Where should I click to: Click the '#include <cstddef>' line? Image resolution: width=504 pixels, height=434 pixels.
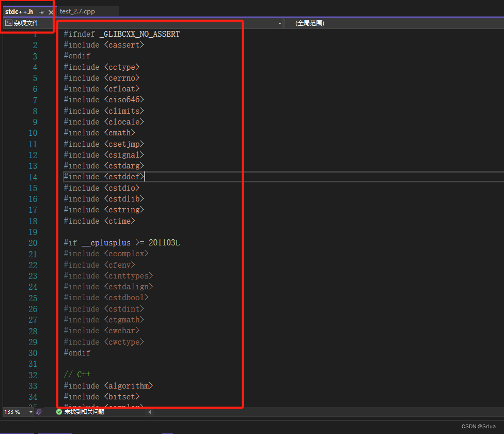pos(104,177)
